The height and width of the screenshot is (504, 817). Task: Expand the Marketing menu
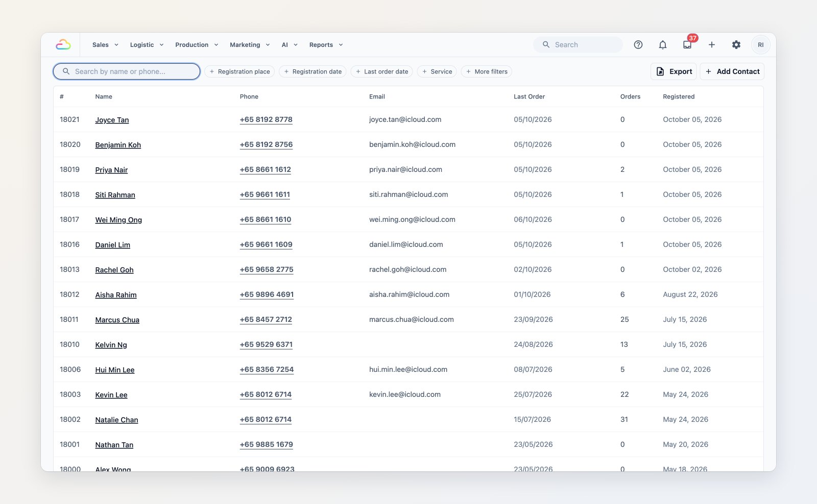pyautogui.click(x=250, y=45)
